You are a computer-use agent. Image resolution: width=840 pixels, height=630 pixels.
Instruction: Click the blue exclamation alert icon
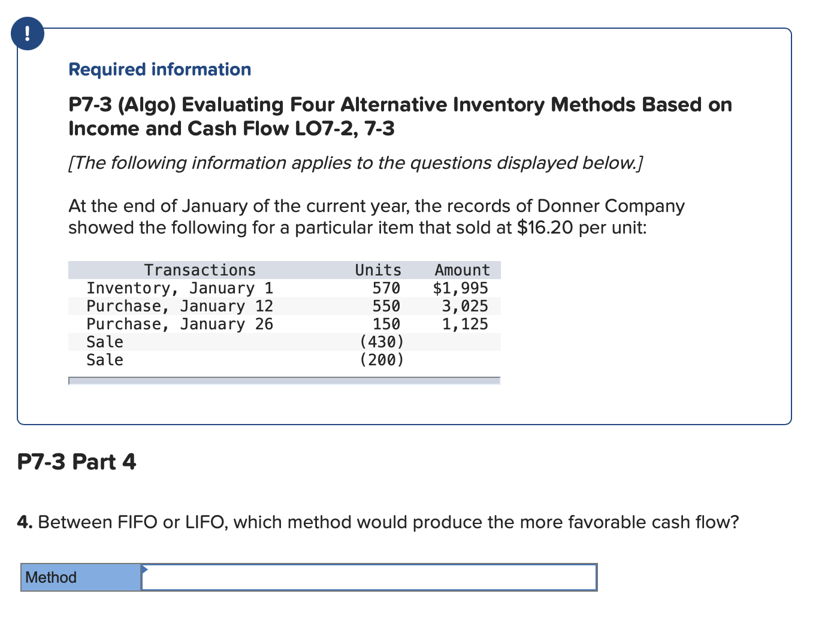pos(27,34)
